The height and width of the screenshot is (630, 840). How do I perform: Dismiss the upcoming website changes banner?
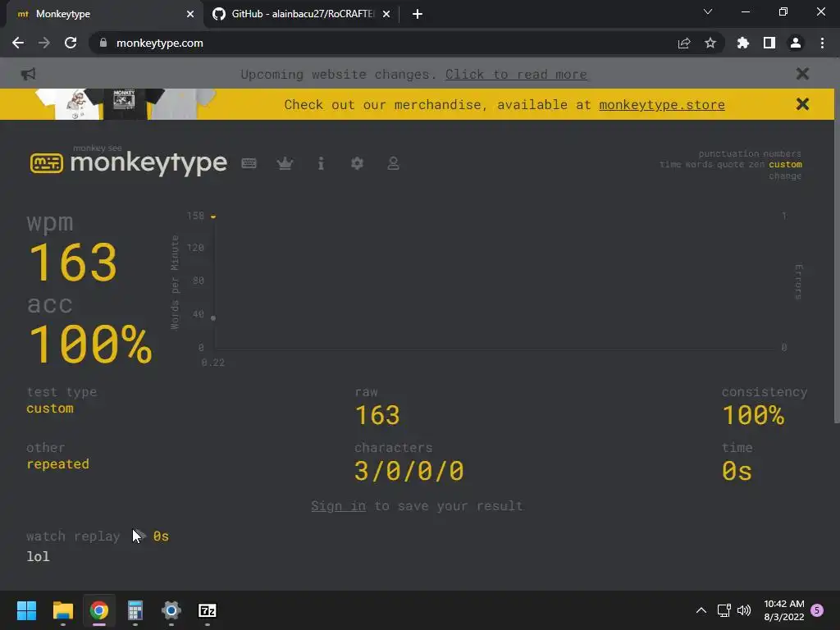(802, 73)
